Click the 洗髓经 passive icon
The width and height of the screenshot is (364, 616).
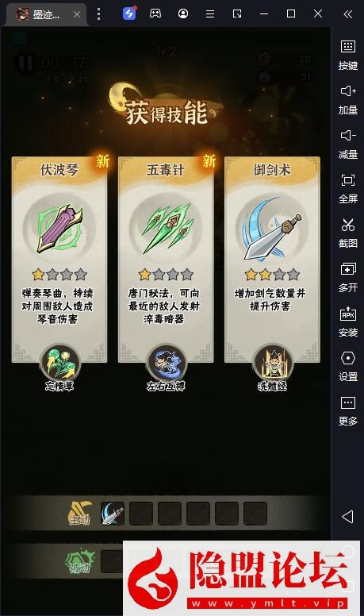[273, 364]
